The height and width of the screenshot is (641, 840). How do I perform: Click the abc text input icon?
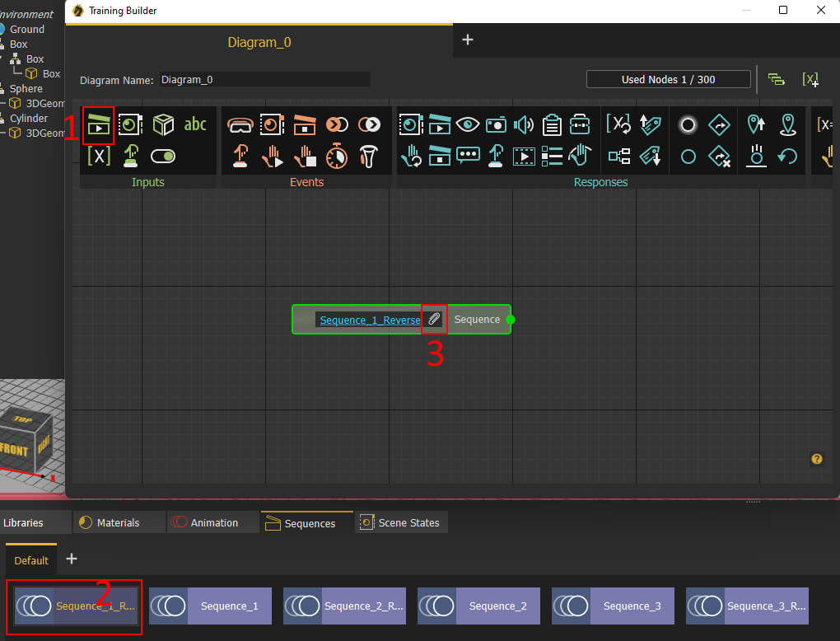coord(195,125)
